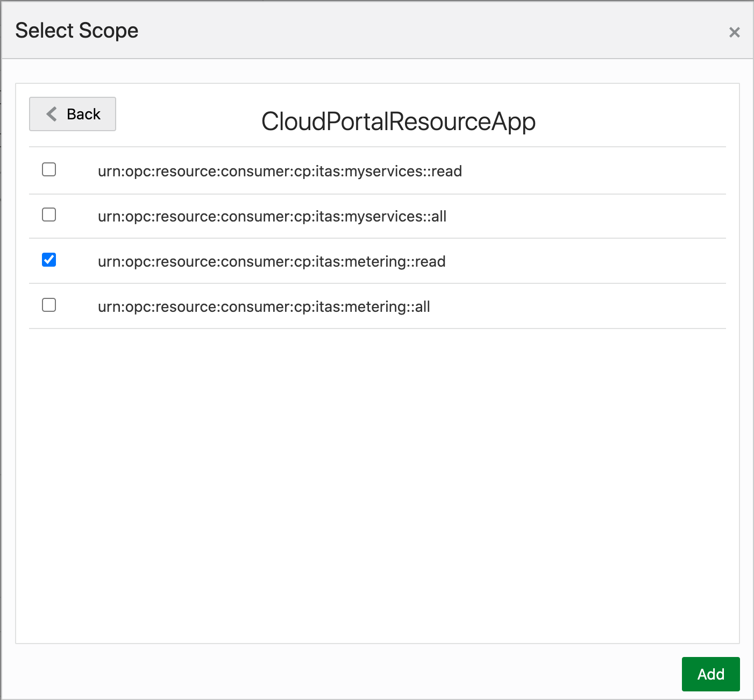Tick the metering::all scope checkbox
This screenshot has width=754, height=700.
point(49,305)
